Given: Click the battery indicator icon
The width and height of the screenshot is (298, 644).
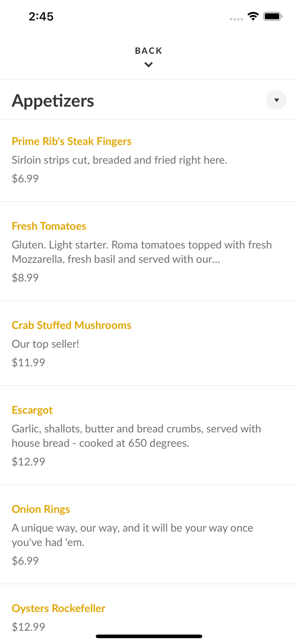Looking at the screenshot, I should pyautogui.click(x=273, y=17).
